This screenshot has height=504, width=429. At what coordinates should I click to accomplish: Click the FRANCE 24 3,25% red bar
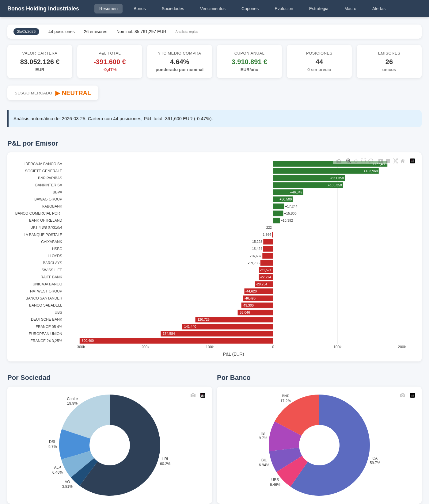tap(176, 341)
